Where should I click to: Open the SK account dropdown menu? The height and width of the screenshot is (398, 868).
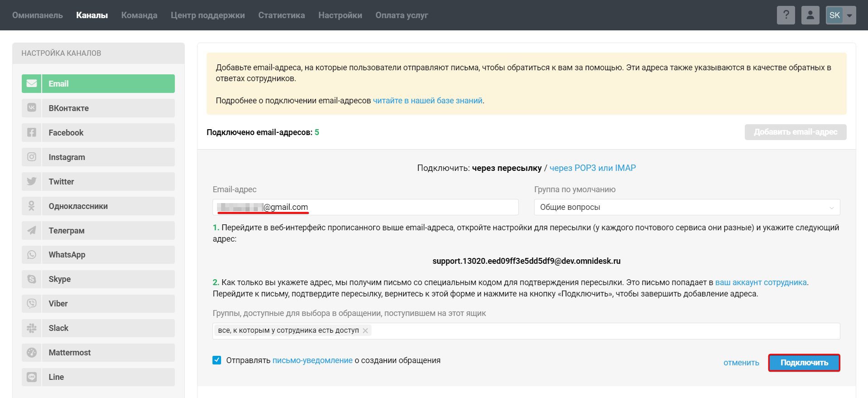click(841, 15)
